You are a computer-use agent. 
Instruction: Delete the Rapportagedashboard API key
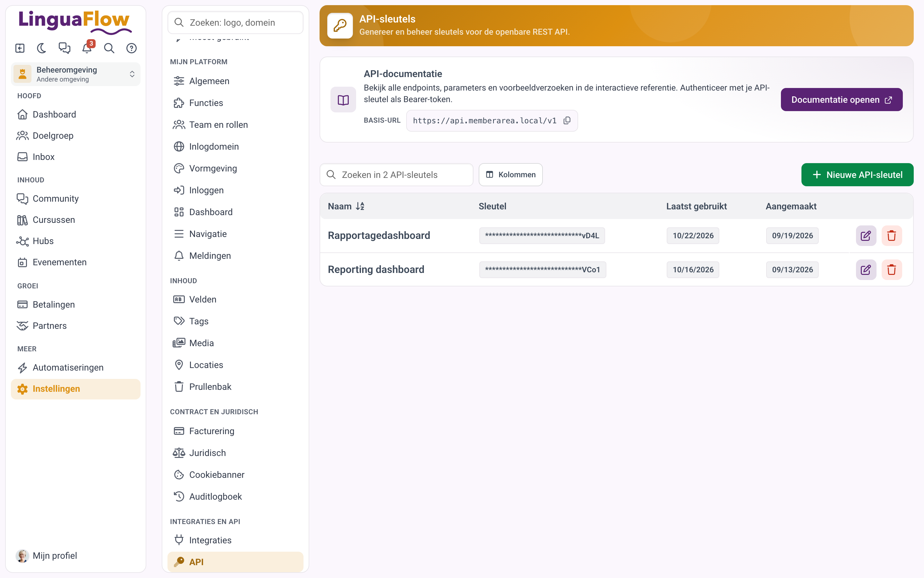coord(892,235)
